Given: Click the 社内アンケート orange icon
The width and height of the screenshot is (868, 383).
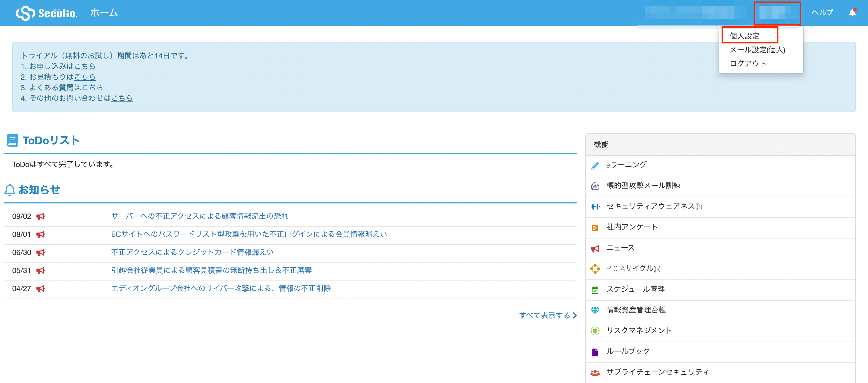Looking at the screenshot, I should 595,228.
